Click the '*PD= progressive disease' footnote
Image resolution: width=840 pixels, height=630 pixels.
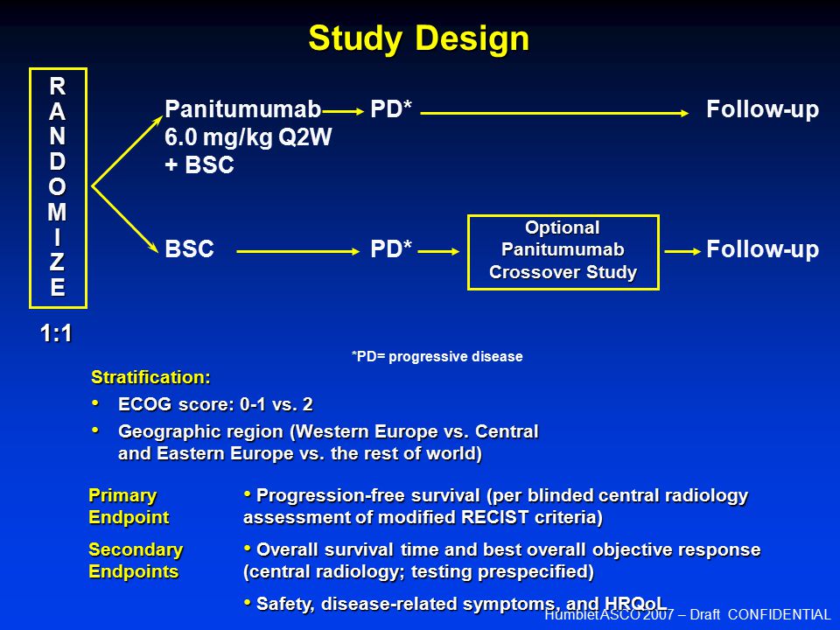[437, 357]
